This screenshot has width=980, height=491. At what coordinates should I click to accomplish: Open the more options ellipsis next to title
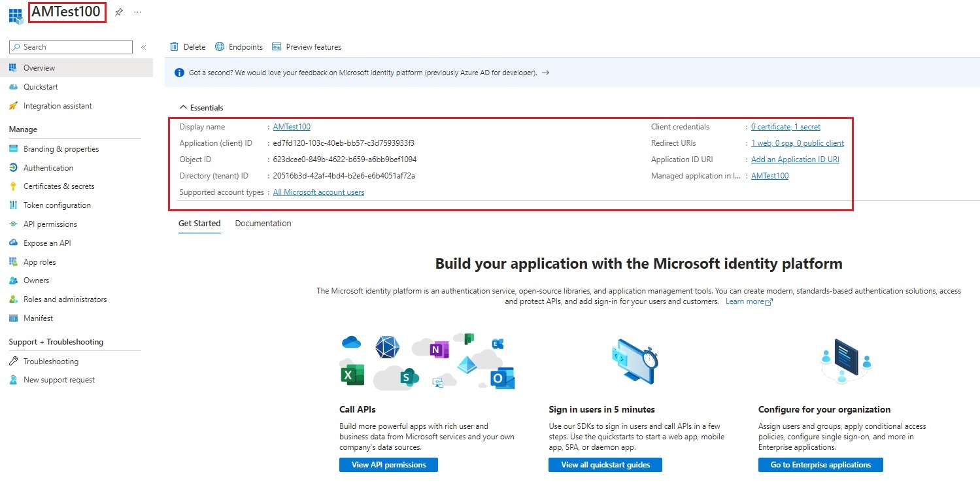137,12
